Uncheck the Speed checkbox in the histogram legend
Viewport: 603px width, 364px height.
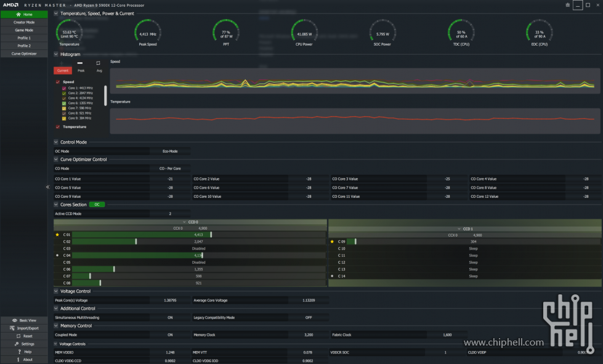(x=58, y=82)
